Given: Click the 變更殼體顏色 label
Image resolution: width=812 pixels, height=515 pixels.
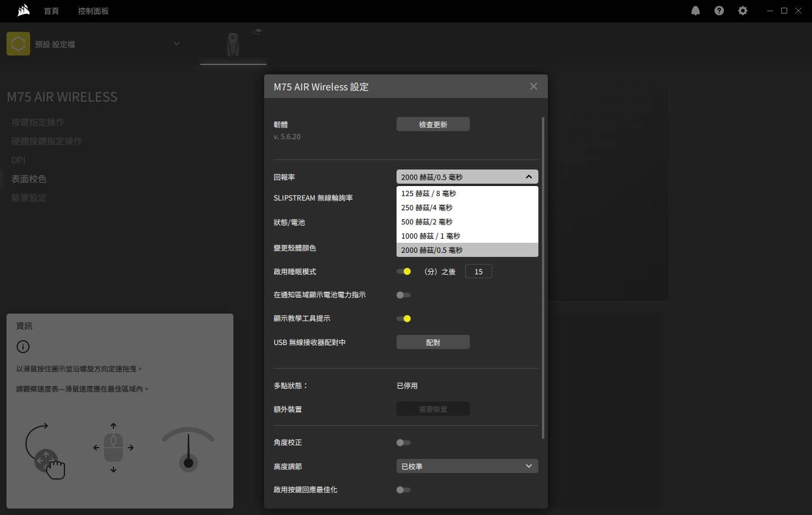Looking at the screenshot, I should (x=295, y=248).
